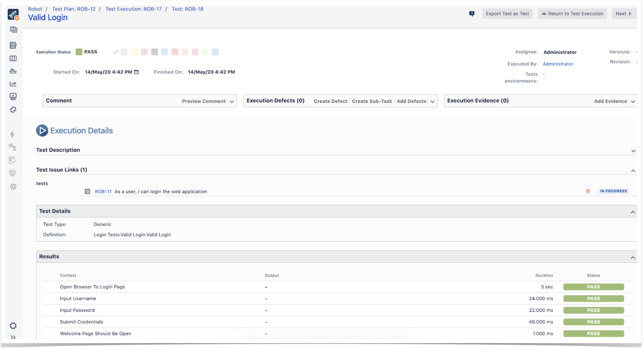Image resolution: width=644 pixels, height=349 pixels.
Task: Click the Generic test type value
Action: 102,224
